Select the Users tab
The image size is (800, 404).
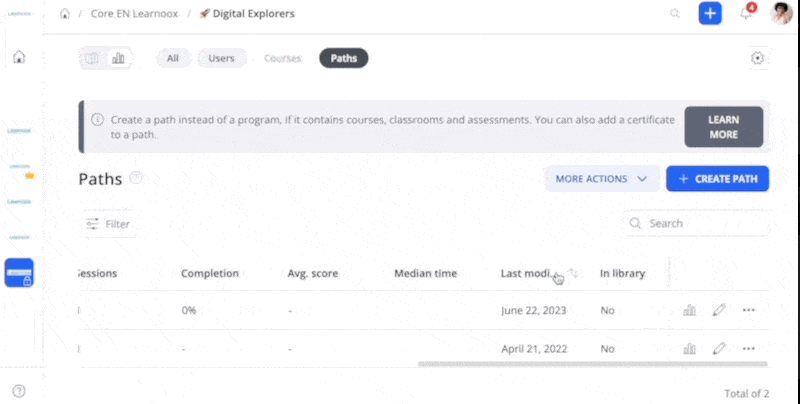[221, 58]
